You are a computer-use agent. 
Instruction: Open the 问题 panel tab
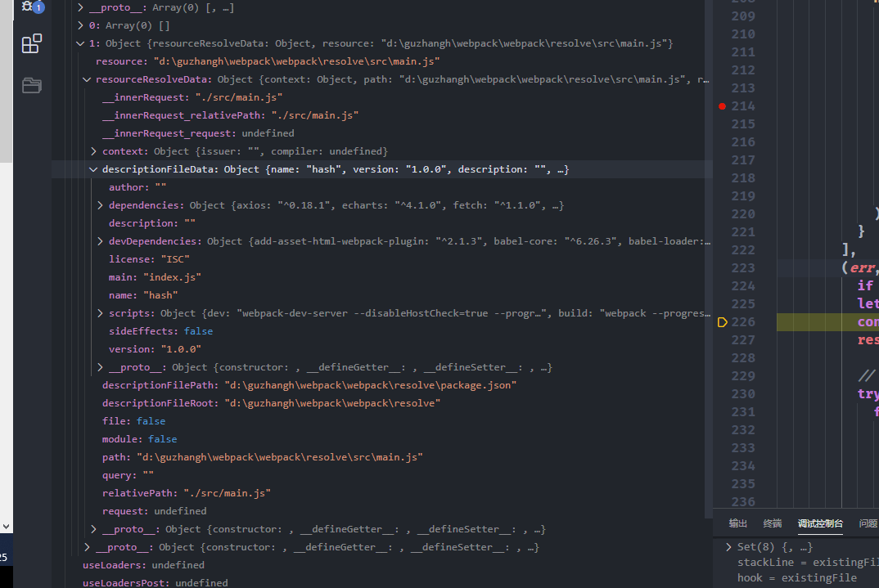[x=868, y=523]
